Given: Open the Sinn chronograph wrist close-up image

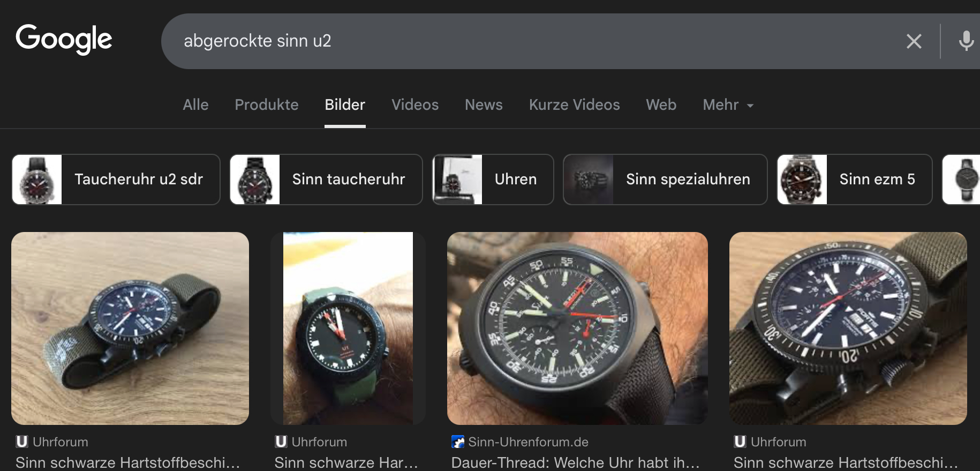Looking at the screenshot, I should (x=577, y=328).
